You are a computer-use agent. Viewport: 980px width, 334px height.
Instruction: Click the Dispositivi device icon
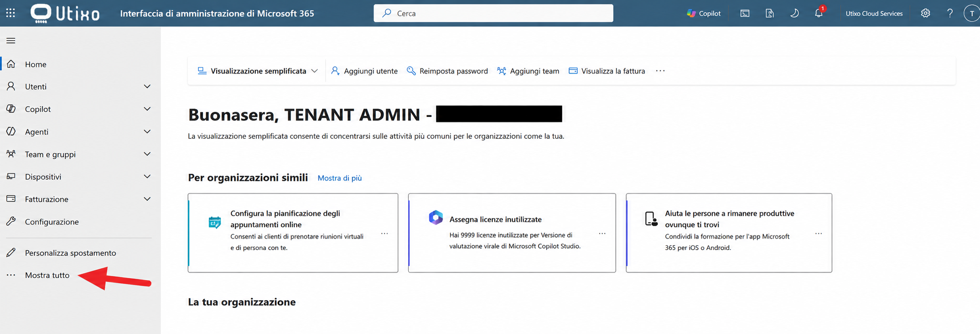pyautogui.click(x=11, y=176)
